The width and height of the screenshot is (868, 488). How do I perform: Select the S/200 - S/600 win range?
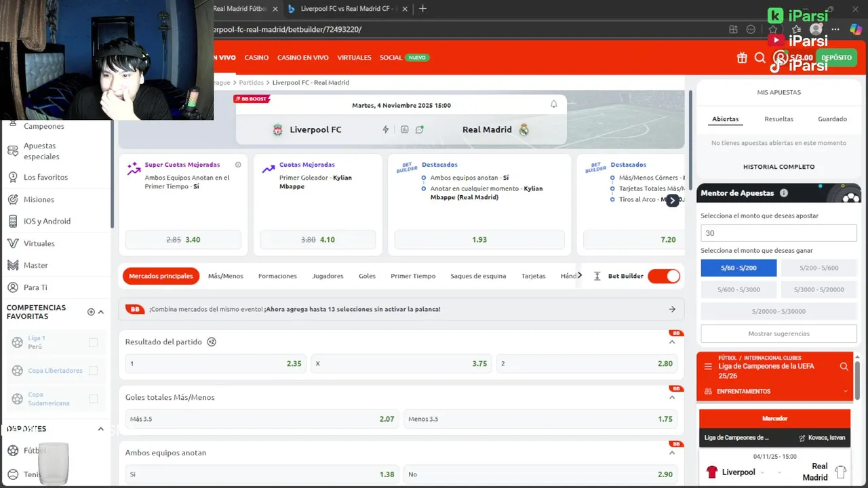(818, 268)
